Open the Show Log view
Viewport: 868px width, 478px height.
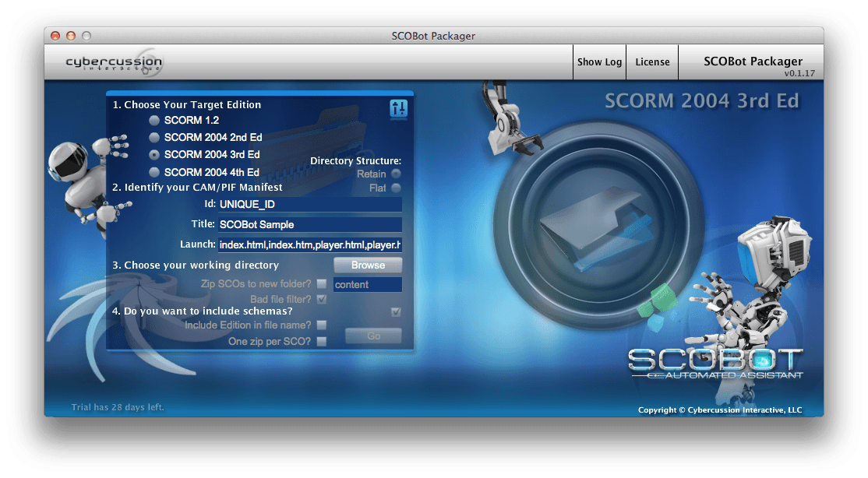click(x=599, y=62)
